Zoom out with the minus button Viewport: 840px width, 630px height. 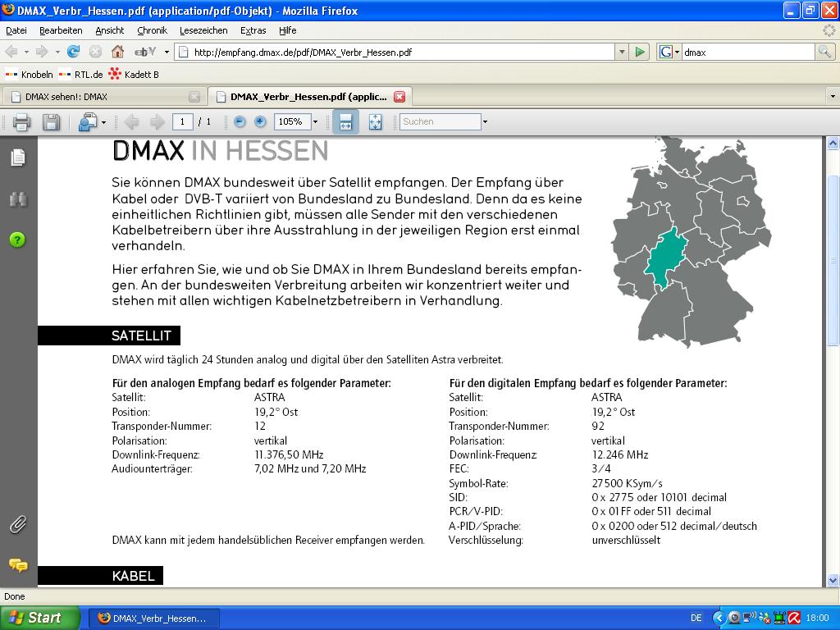click(x=240, y=121)
